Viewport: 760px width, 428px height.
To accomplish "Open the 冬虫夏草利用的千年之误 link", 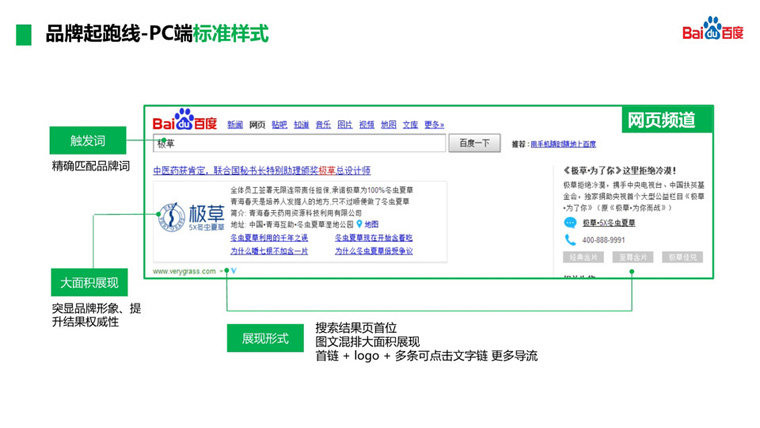I will pyautogui.click(x=269, y=238).
